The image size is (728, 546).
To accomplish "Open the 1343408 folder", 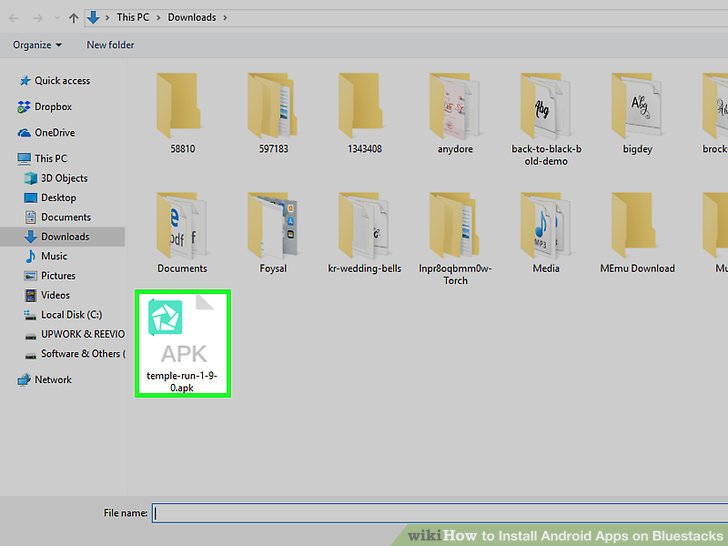I will pyautogui.click(x=360, y=106).
